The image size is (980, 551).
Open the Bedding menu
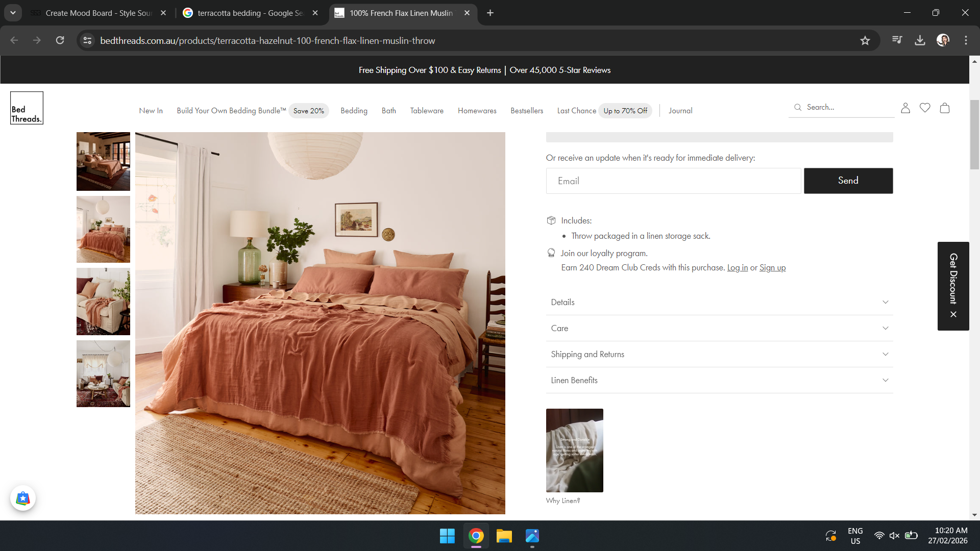pos(354,111)
